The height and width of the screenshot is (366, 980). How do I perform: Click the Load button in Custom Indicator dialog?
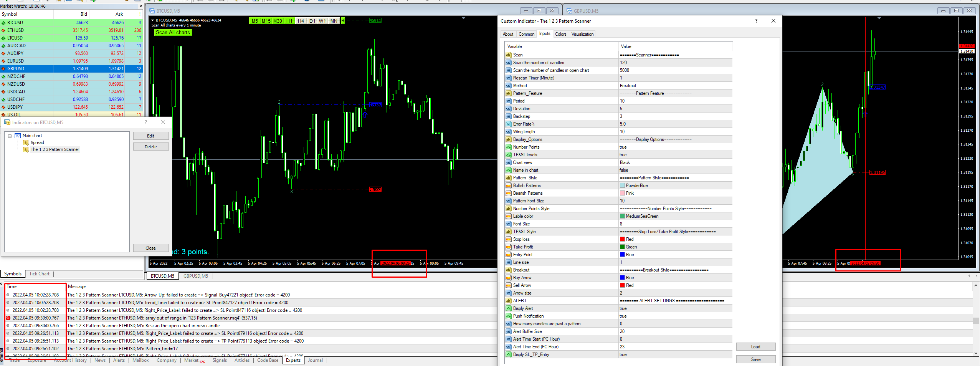click(x=756, y=347)
